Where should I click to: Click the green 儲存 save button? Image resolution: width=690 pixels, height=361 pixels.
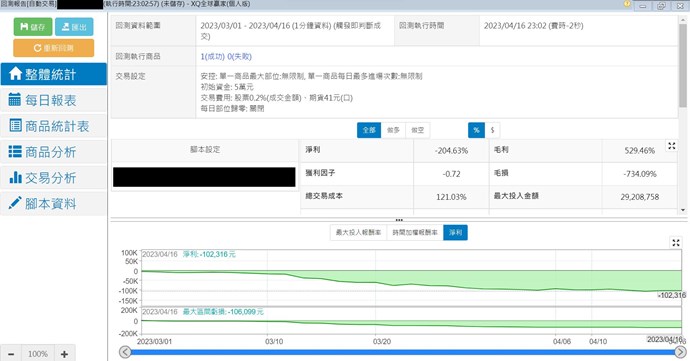coord(33,27)
